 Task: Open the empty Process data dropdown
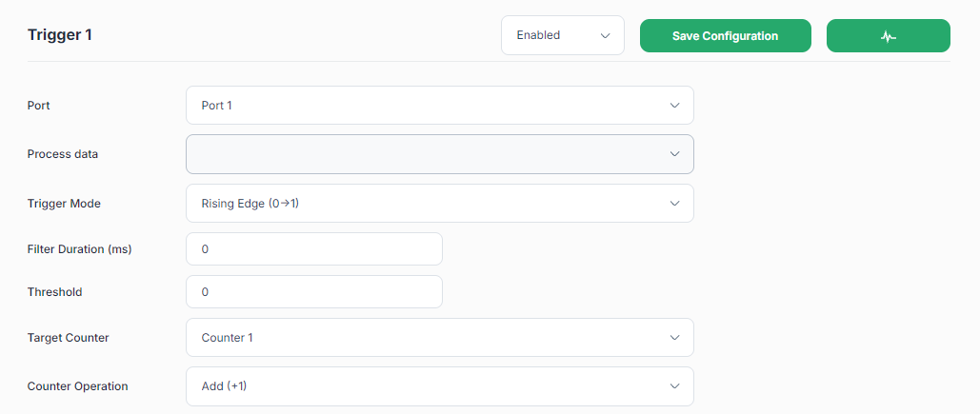[439, 153]
